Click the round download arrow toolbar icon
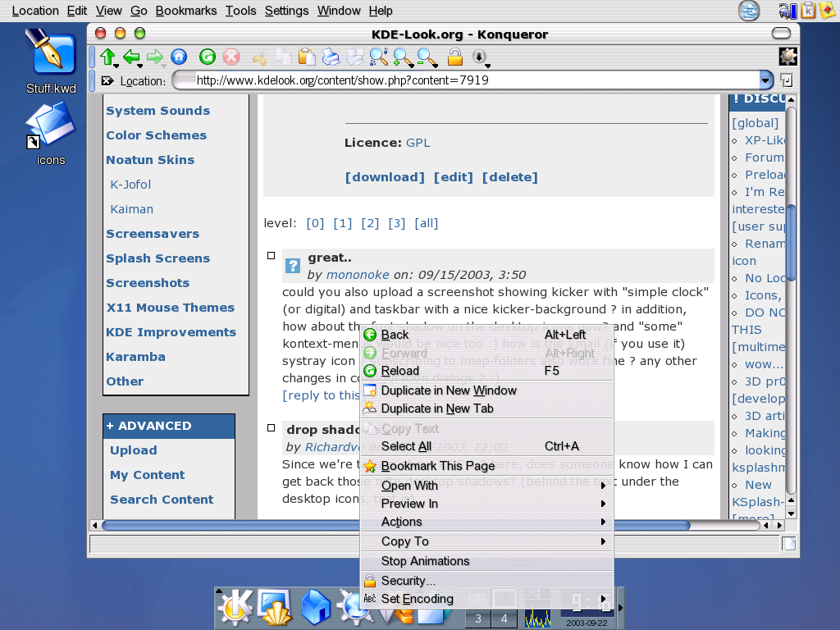This screenshot has width=840, height=630. click(x=479, y=57)
